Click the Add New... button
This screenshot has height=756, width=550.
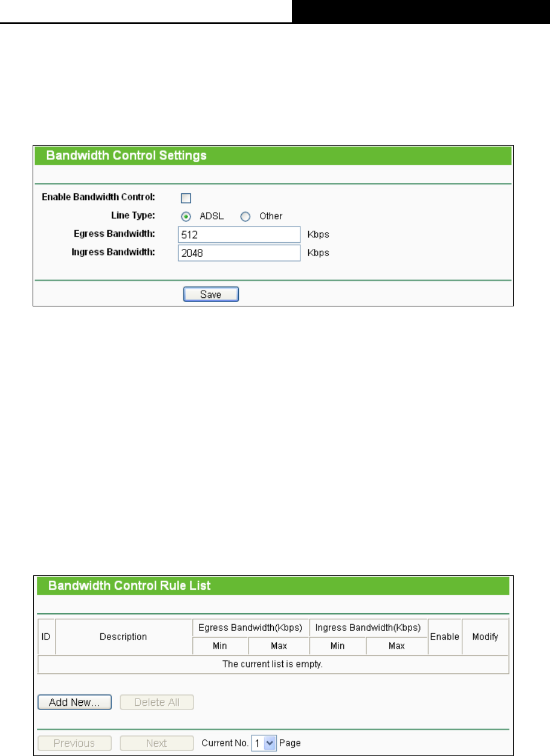(x=74, y=702)
